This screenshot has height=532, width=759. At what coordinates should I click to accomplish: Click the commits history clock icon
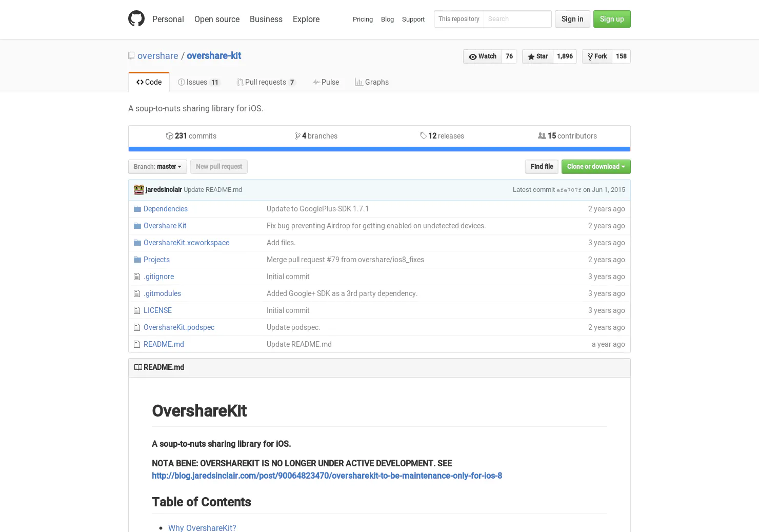click(x=169, y=136)
